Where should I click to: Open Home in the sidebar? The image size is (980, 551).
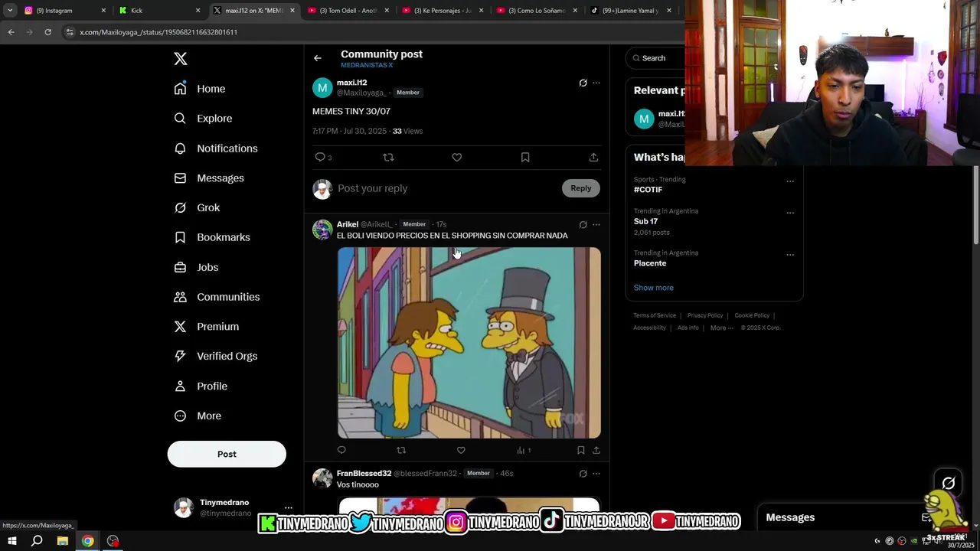[x=200, y=89]
